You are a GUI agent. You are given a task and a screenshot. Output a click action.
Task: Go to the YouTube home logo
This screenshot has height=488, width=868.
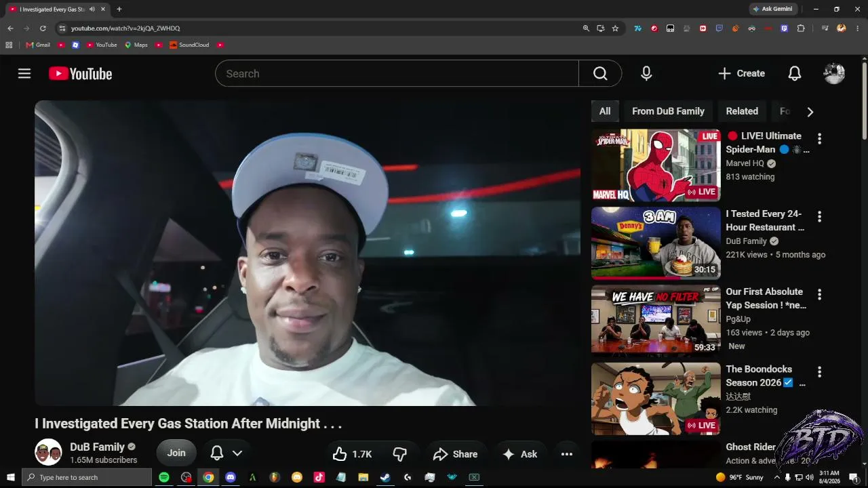pos(81,74)
